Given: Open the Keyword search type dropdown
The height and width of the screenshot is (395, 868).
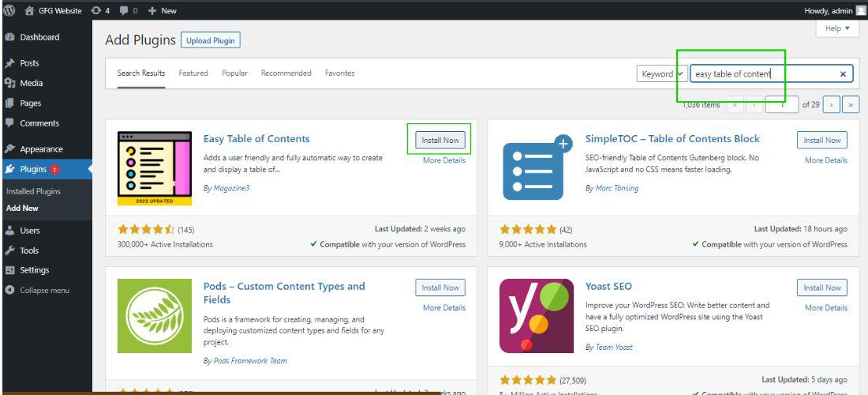Looking at the screenshot, I should click(x=662, y=73).
